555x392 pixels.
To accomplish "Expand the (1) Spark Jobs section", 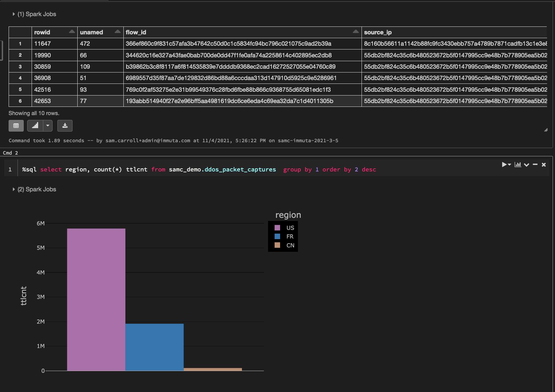I will (x=14, y=14).
